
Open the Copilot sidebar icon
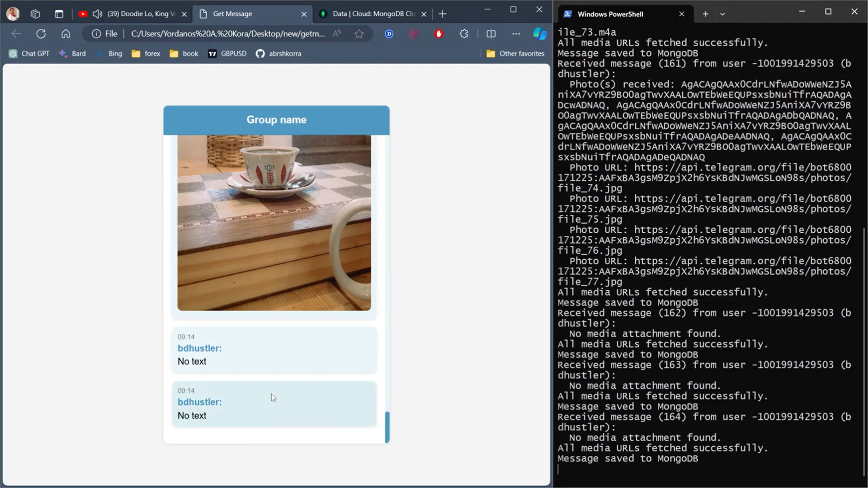(x=540, y=33)
